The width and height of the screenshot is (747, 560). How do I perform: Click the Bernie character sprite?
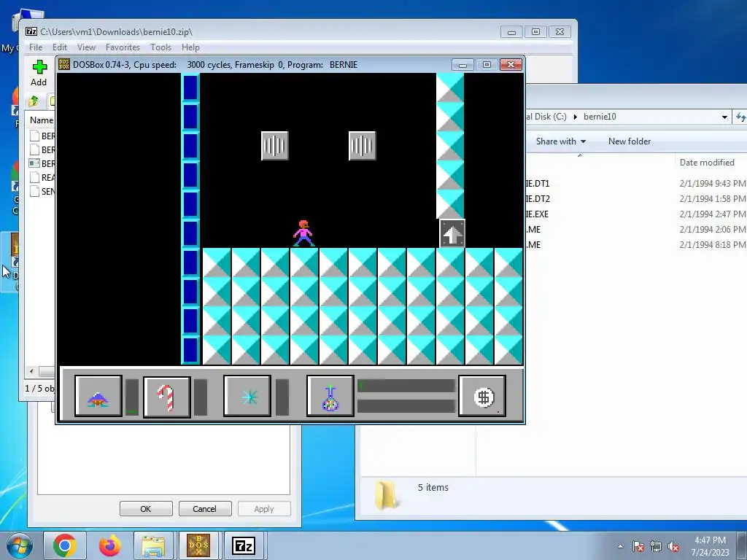point(303,233)
